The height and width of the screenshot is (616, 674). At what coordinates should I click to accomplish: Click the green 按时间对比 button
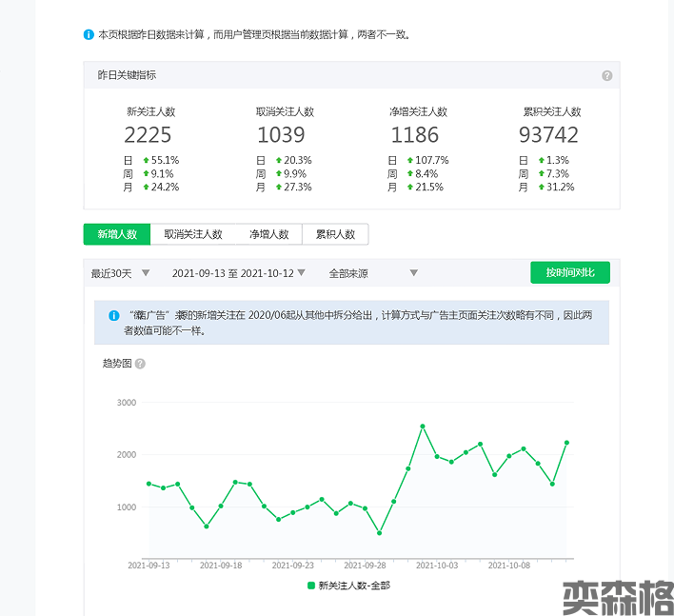click(x=569, y=273)
